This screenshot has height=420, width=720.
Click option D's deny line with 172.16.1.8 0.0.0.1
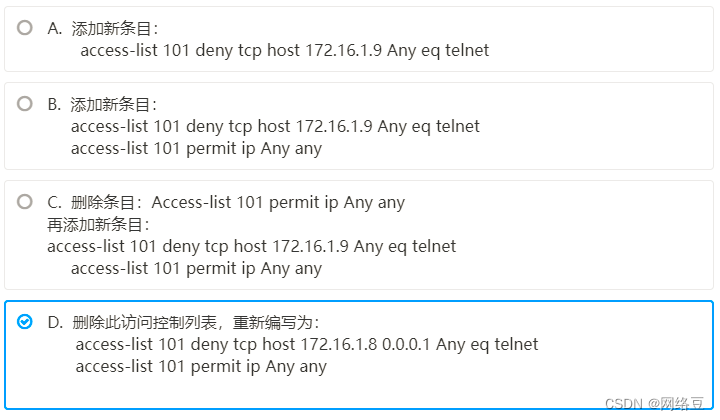coord(306,344)
